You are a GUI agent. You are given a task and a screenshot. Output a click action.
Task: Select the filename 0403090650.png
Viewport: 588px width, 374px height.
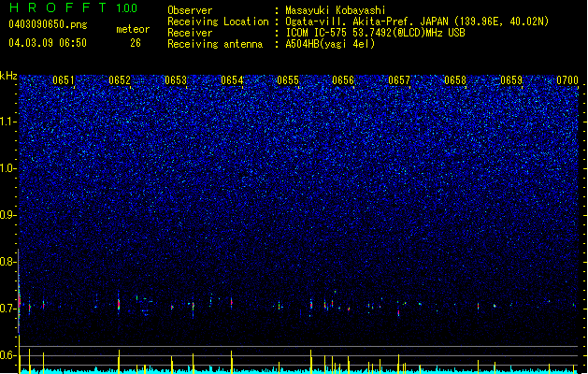(x=48, y=24)
